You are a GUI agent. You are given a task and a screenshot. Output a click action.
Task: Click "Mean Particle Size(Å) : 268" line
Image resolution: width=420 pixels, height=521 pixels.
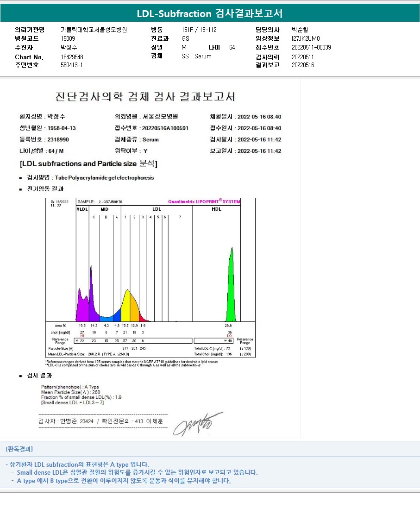click(x=71, y=392)
